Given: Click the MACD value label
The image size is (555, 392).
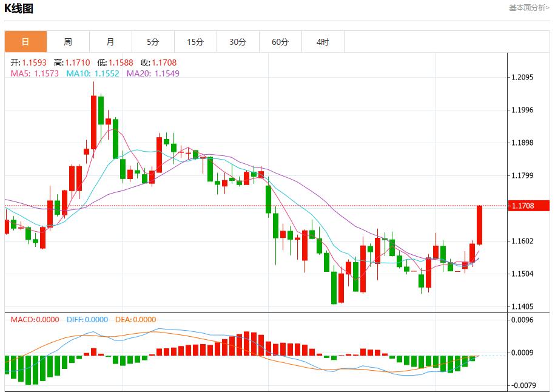Looking at the screenshot, I should [35, 320].
